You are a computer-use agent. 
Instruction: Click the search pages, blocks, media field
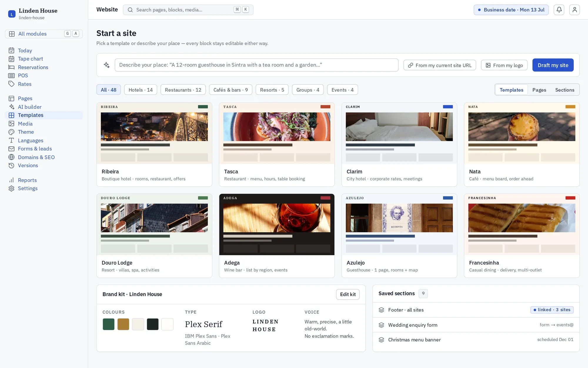coord(188,10)
